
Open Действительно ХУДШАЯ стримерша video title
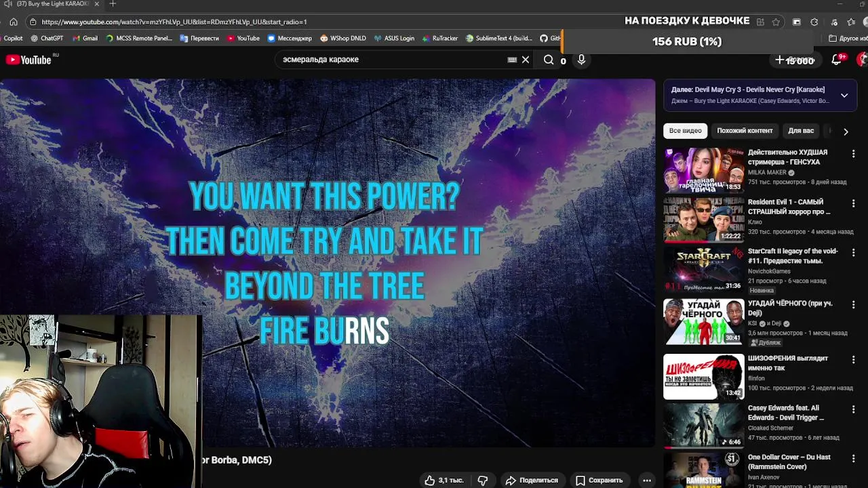787,157
